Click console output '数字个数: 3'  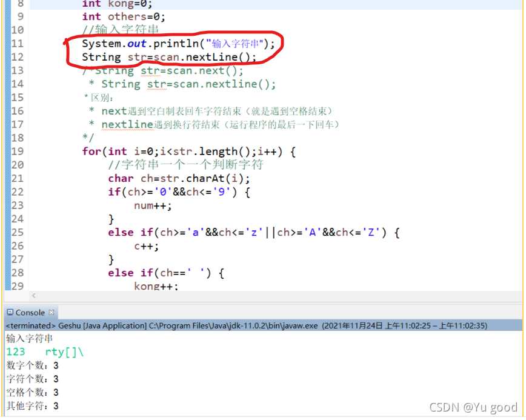pos(33,365)
